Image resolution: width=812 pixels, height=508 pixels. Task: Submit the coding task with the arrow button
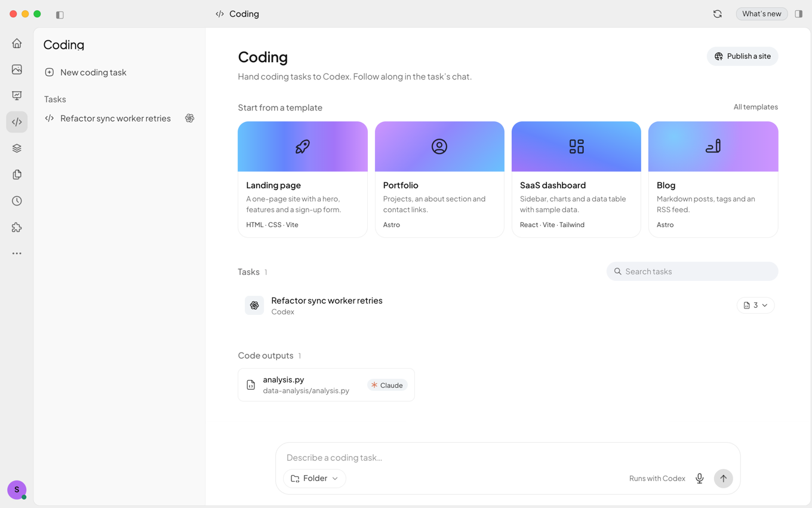click(724, 478)
